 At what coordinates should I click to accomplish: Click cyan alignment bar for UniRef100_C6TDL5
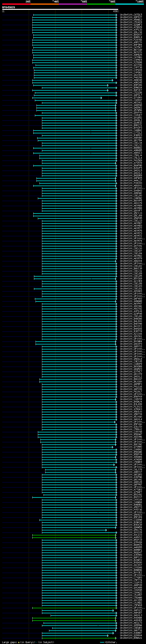75,15
